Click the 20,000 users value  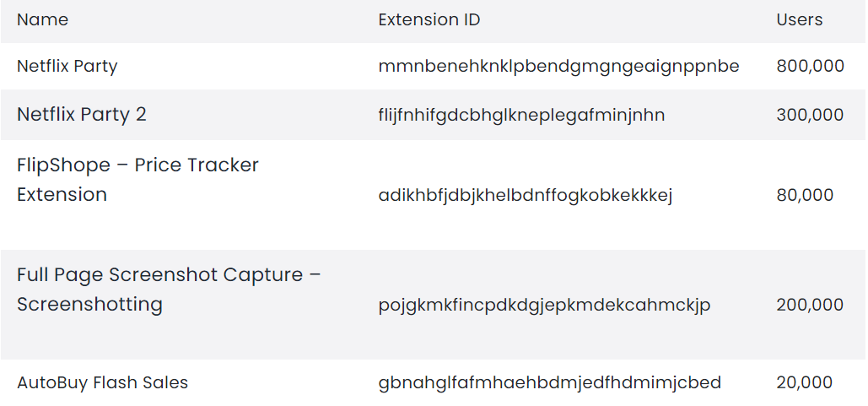[804, 382]
